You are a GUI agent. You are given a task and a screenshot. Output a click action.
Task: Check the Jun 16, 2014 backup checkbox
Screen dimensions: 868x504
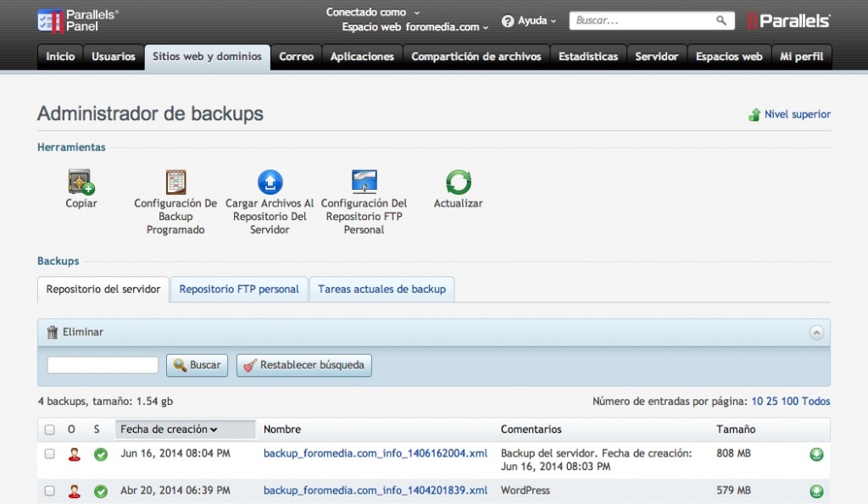click(49, 454)
